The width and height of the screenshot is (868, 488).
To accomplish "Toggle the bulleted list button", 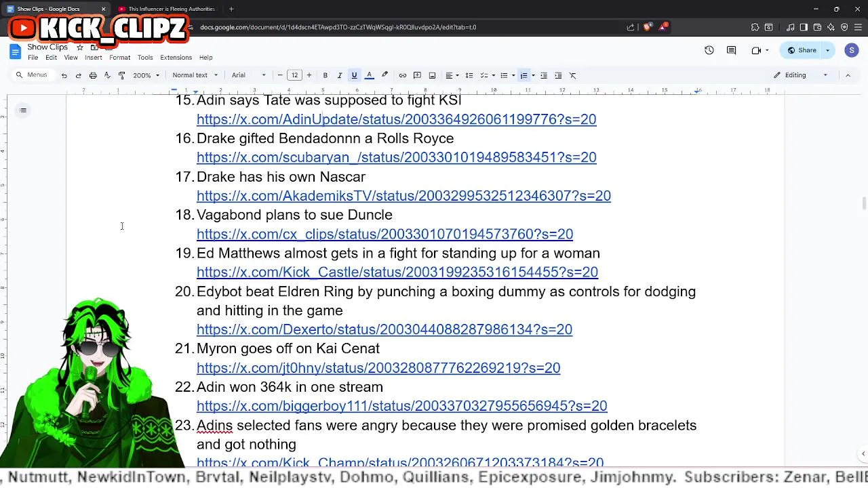I will (503, 75).
